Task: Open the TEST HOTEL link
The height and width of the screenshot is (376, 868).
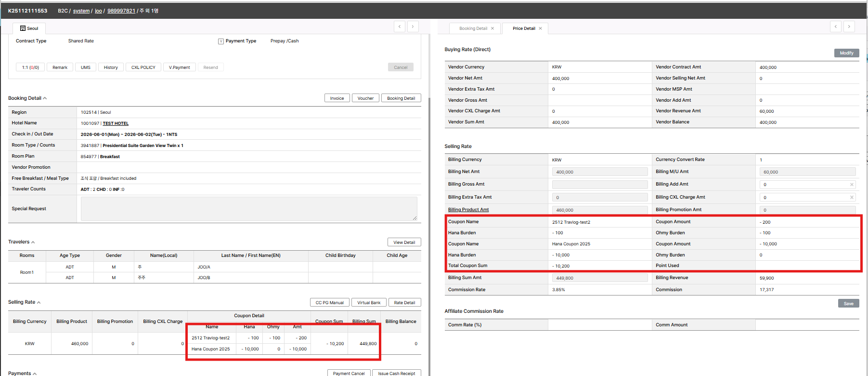Action: pos(116,123)
